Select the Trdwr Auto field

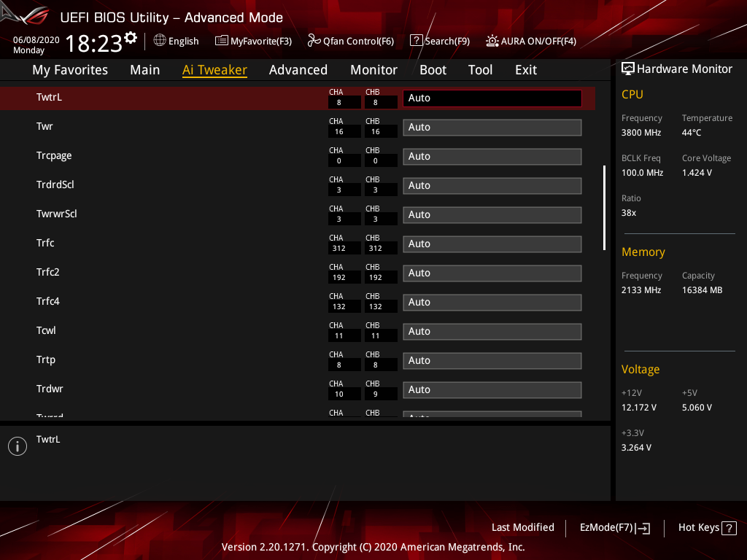[x=492, y=389]
